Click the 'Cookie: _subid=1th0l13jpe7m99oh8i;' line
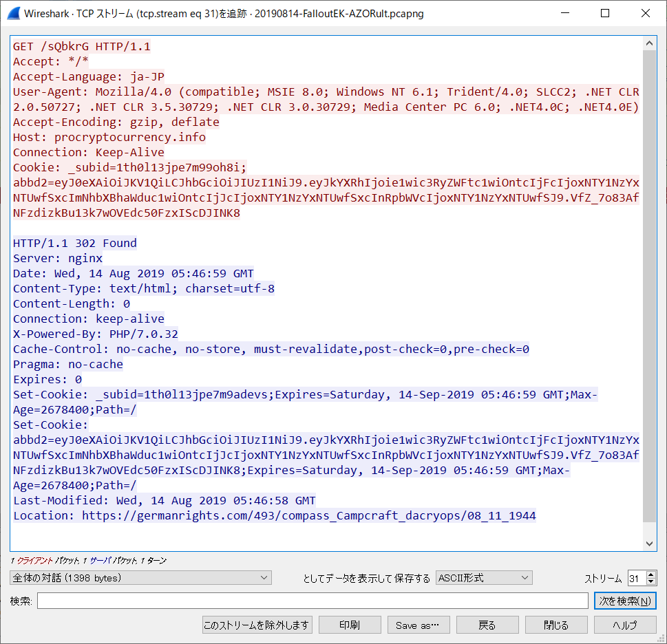Screen dimensions: 667x644 coord(129,167)
